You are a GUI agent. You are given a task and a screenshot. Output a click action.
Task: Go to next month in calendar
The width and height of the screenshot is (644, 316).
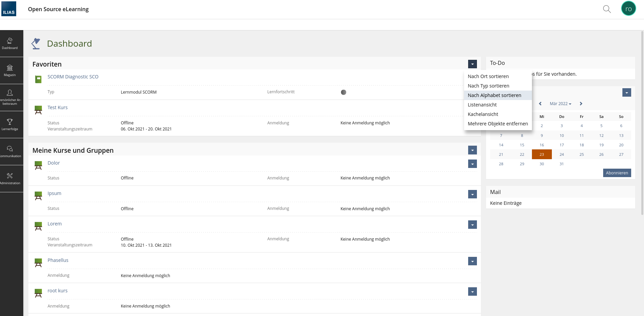581,104
